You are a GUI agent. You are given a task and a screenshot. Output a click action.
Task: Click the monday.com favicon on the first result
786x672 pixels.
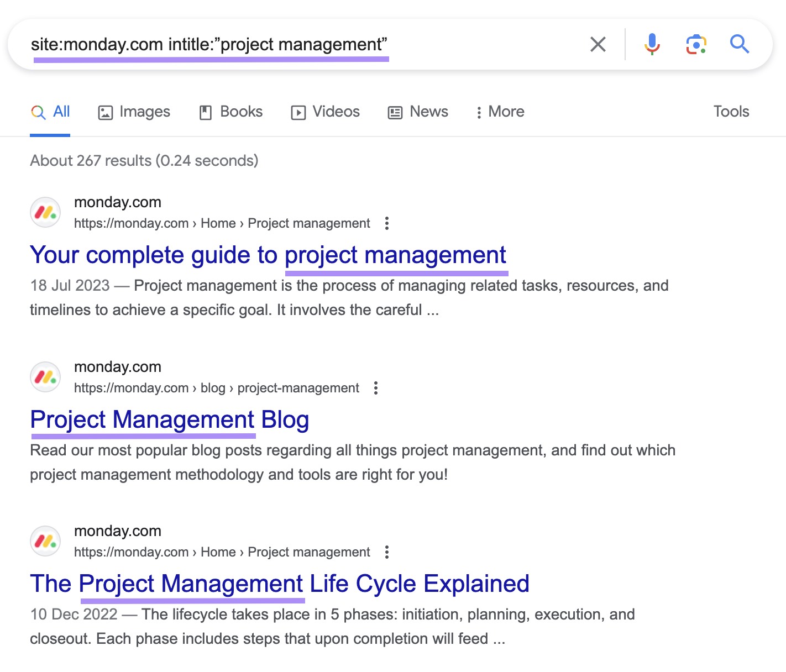[x=45, y=212]
